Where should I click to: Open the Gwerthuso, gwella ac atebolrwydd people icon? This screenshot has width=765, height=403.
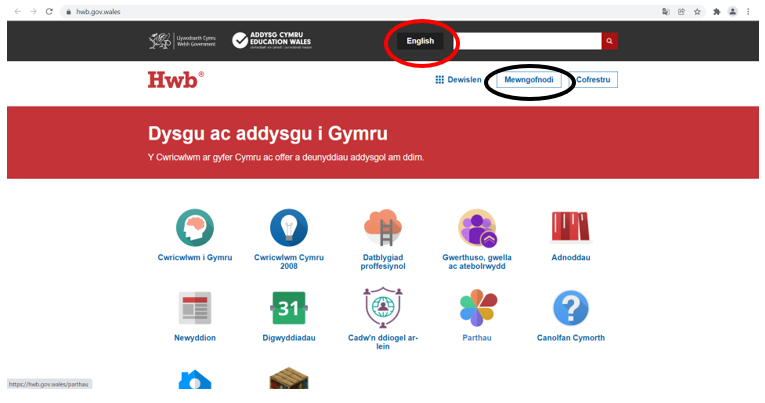click(477, 228)
